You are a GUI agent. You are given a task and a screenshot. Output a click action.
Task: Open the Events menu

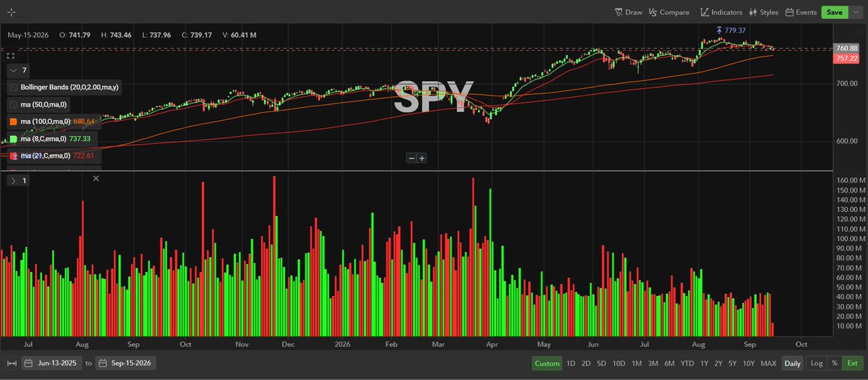click(x=801, y=12)
